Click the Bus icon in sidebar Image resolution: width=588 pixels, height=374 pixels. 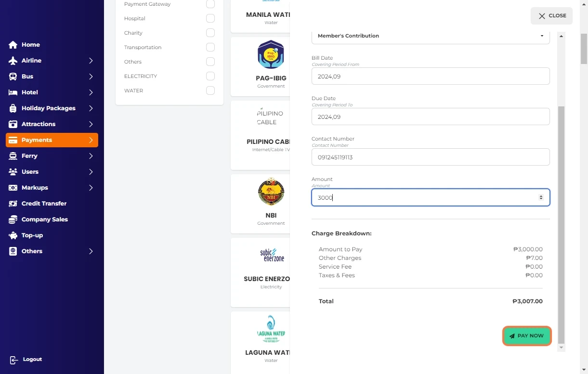tap(13, 77)
